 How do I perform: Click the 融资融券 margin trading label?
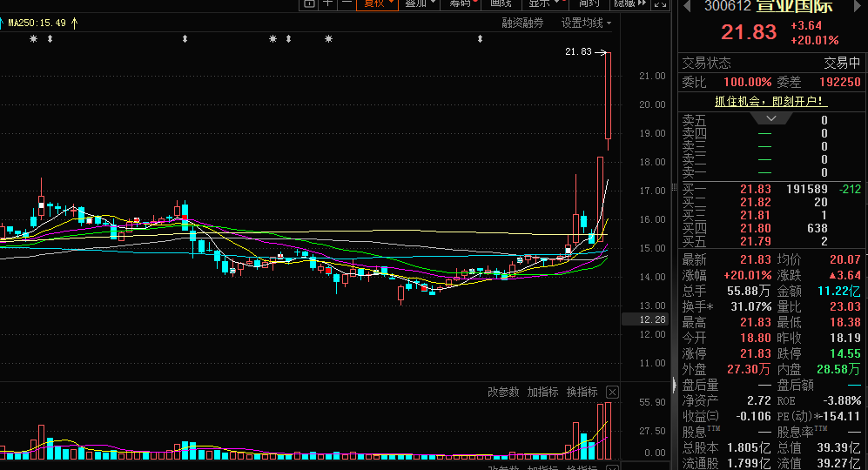click(x=522, y=23)
